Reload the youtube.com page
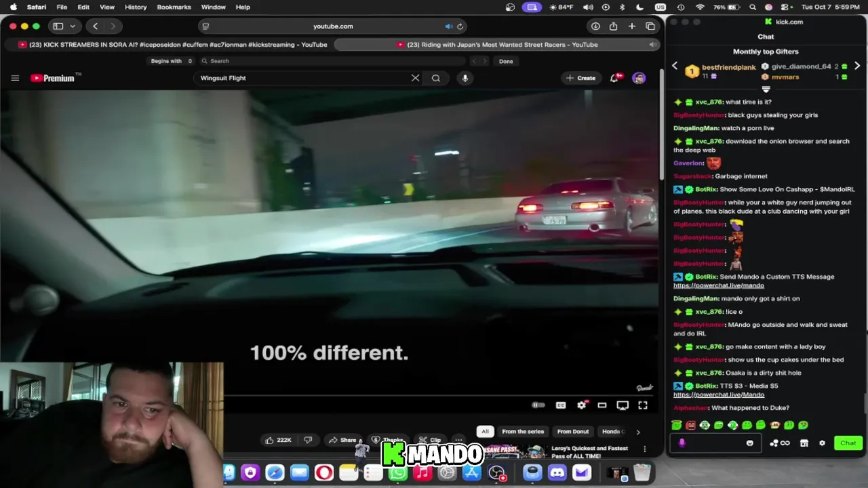 click(460, 26)
